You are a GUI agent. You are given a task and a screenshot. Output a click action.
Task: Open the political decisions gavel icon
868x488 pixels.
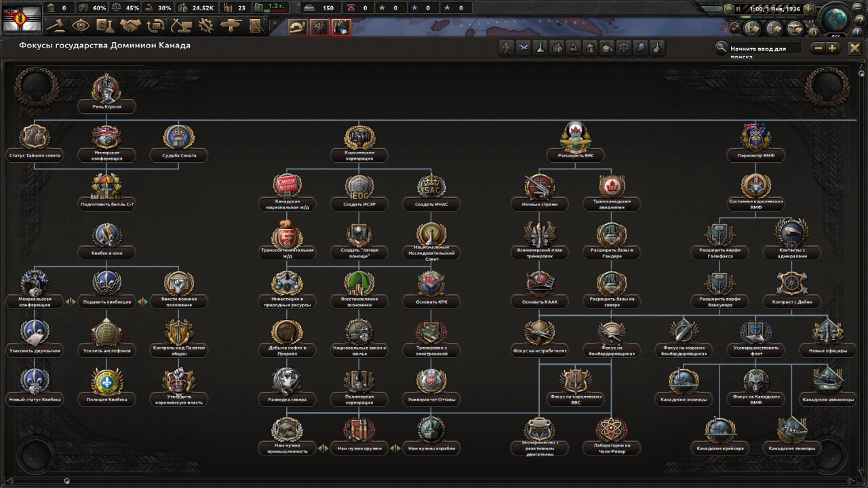[x=55, y=26]
